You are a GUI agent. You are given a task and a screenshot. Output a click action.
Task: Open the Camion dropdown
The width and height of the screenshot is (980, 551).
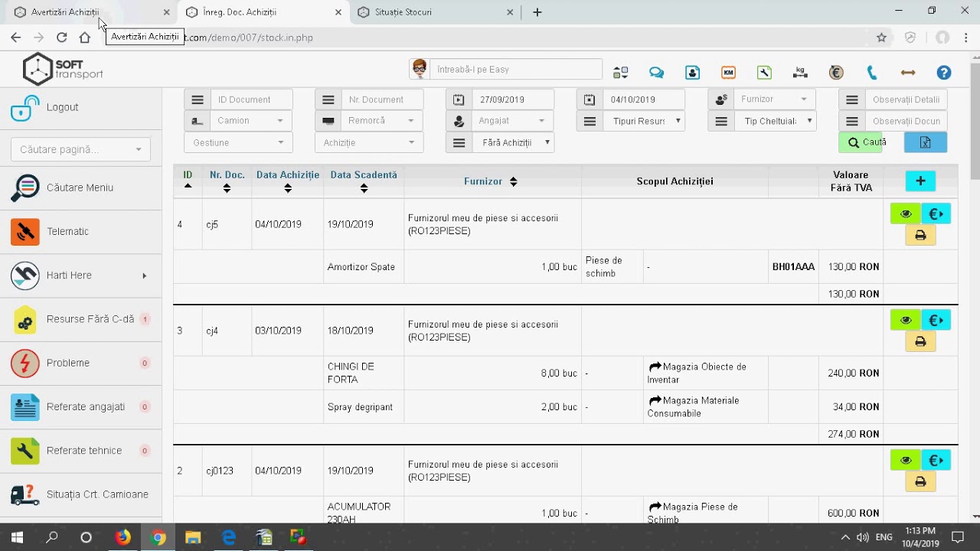point(250,121)
